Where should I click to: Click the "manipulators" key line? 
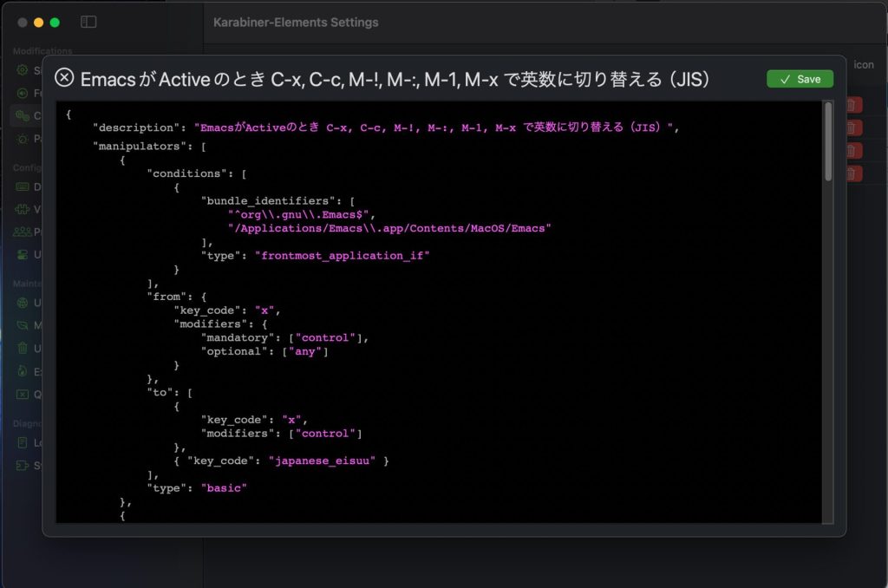click(x=149, y=147)
